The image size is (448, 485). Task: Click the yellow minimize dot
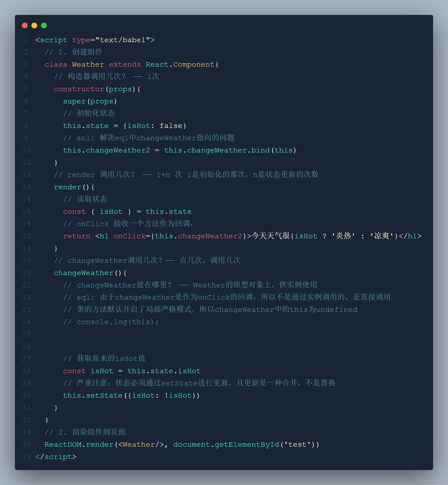(x=34, y=25)
